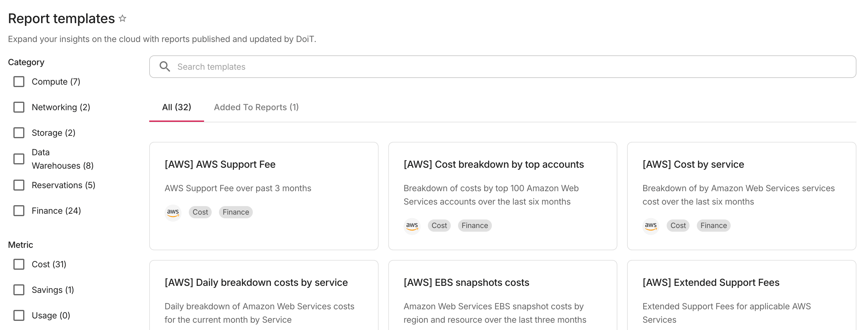The width and height of the screenshot is (868, 330).
Task: Check the Compute (7) category filter
Action: point(19,82)
